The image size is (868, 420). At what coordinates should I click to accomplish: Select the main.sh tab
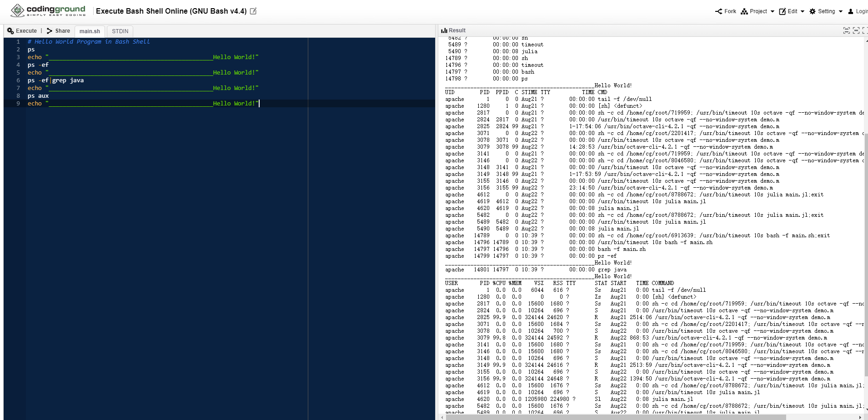(89, 31)
